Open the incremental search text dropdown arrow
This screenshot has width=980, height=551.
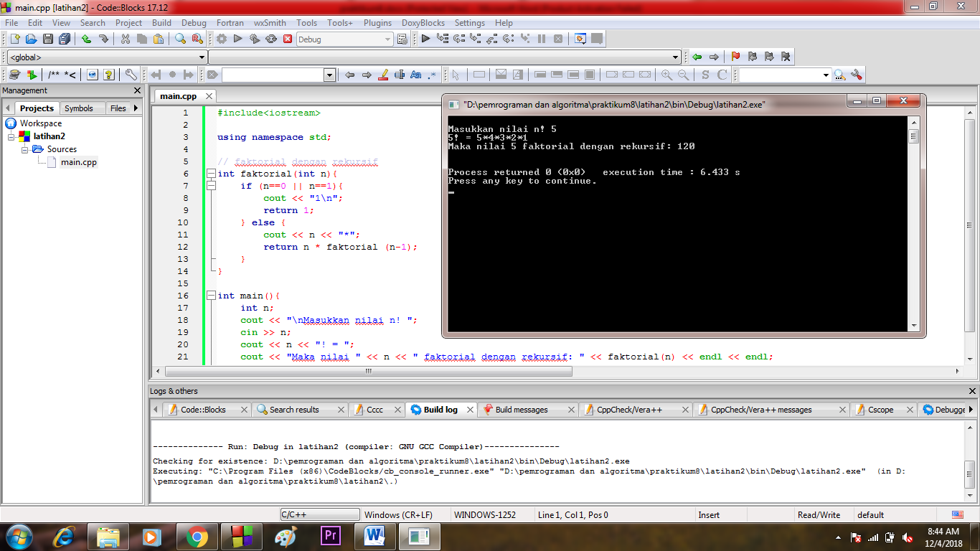(330, 75)
